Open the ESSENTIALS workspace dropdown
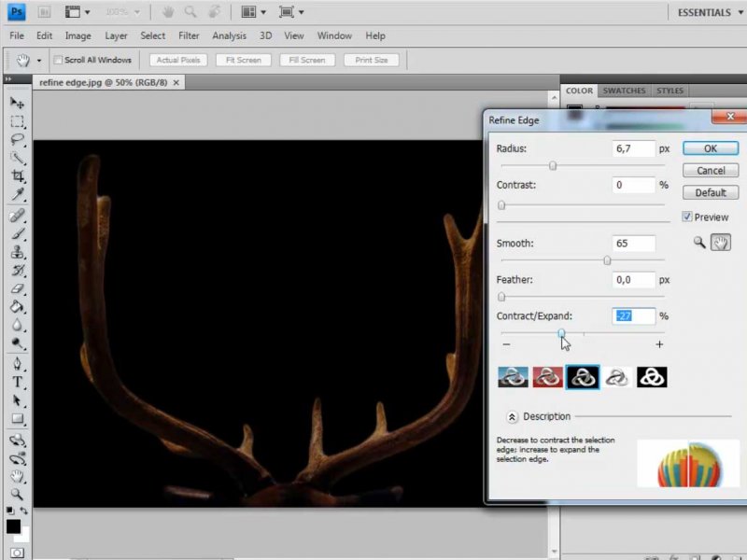The height and width of the screenshot is (560, 747). coord(706,13)
